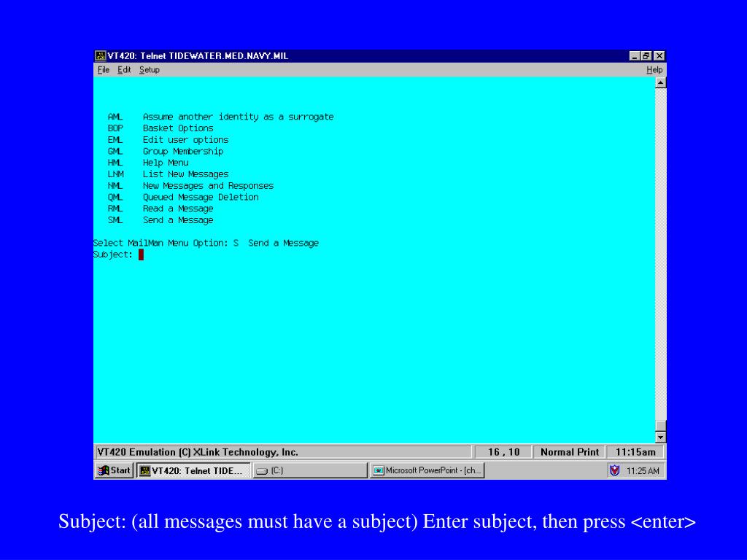Viewport: 747px width, 560px height.
Task: Minimize the VT420 Telnet window
Action: [x=635, y=56]
